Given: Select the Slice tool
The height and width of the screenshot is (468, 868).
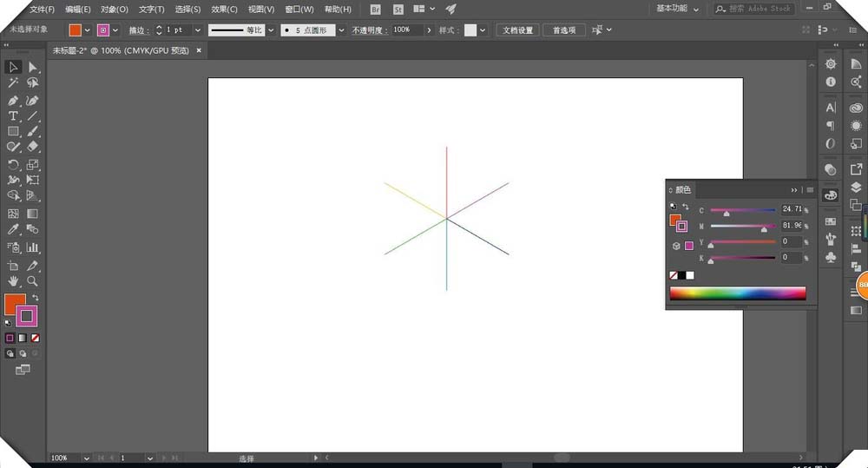Looking at the screenshot, I should [x=33, y=266].
